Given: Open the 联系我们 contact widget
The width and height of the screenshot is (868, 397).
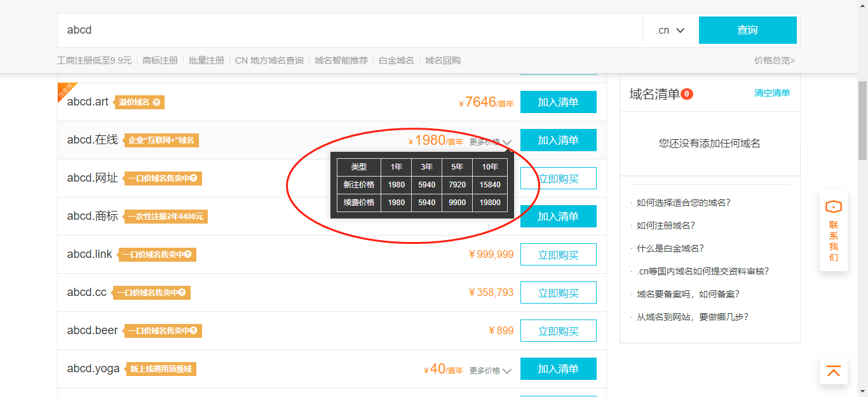Looking at the screenshot, I should 834,231.
